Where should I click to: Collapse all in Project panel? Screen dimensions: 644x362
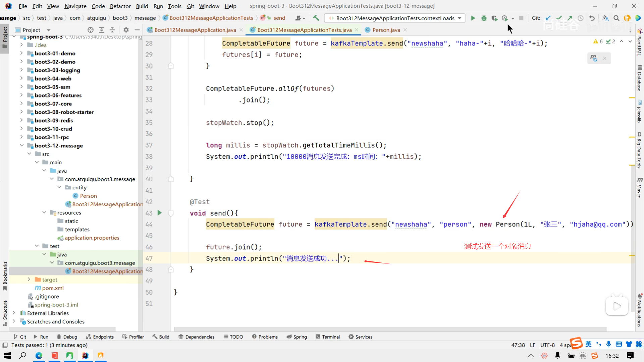pyautogui.click(x=112, y=30)
